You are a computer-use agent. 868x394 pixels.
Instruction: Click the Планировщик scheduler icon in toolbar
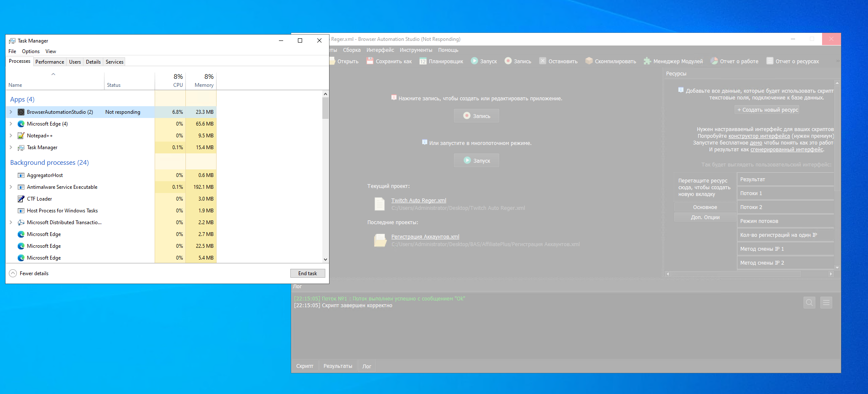pos(423,61)
